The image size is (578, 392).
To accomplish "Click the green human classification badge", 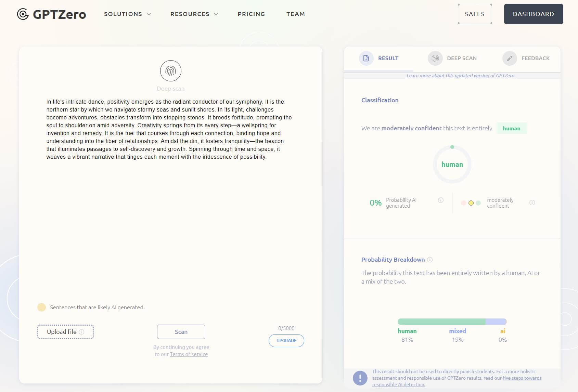I will pos(511,128).
